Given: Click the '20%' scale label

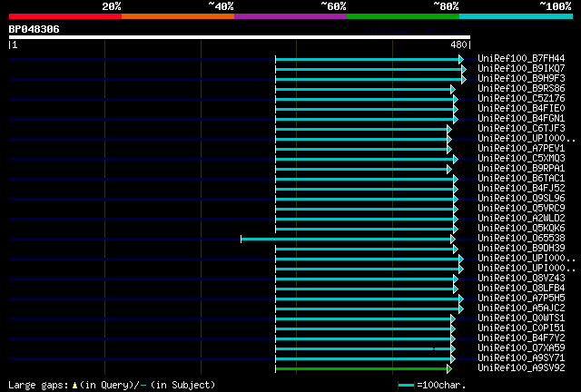Looking at the screenshot, I should coord(112,6).
